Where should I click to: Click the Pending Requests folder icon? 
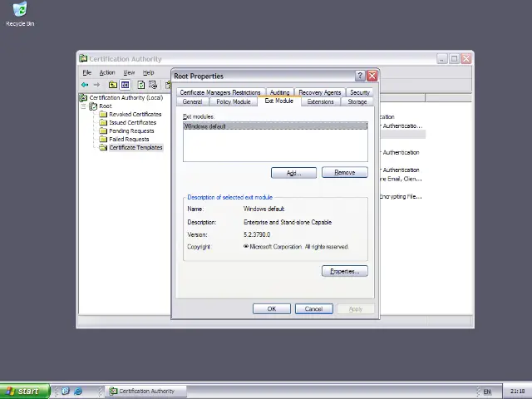103,131
